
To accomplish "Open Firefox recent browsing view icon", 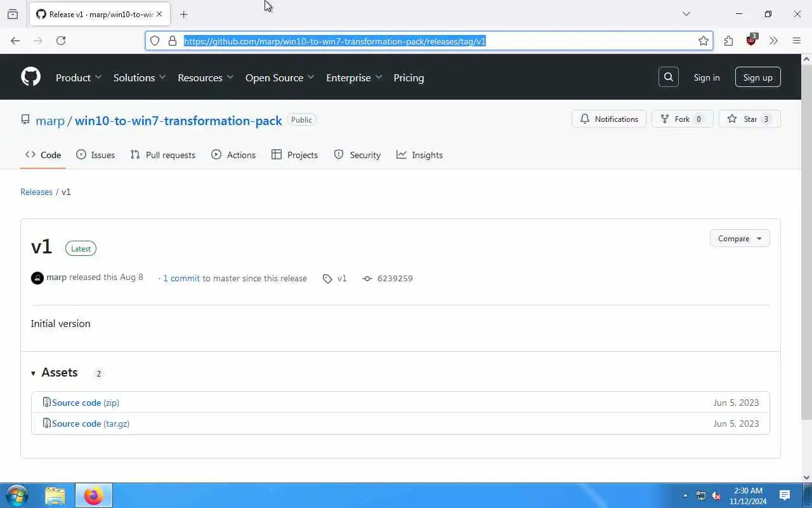I will [13, 14].
